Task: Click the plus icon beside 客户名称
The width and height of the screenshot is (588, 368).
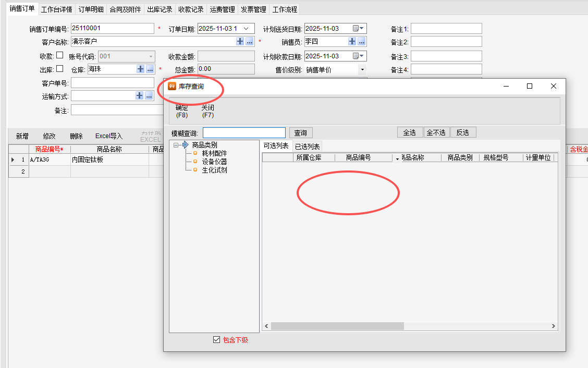Action: [240, 42]
